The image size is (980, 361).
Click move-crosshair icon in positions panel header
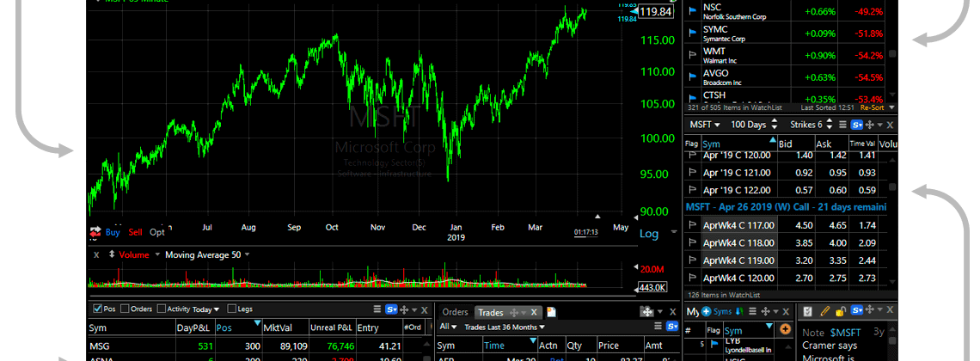405,309
